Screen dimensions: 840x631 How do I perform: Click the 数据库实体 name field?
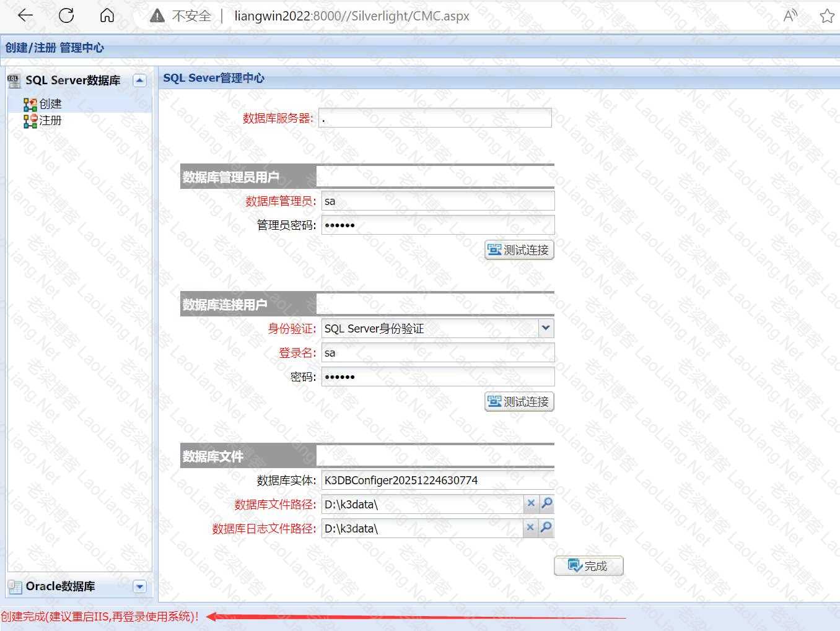point(437,481)
